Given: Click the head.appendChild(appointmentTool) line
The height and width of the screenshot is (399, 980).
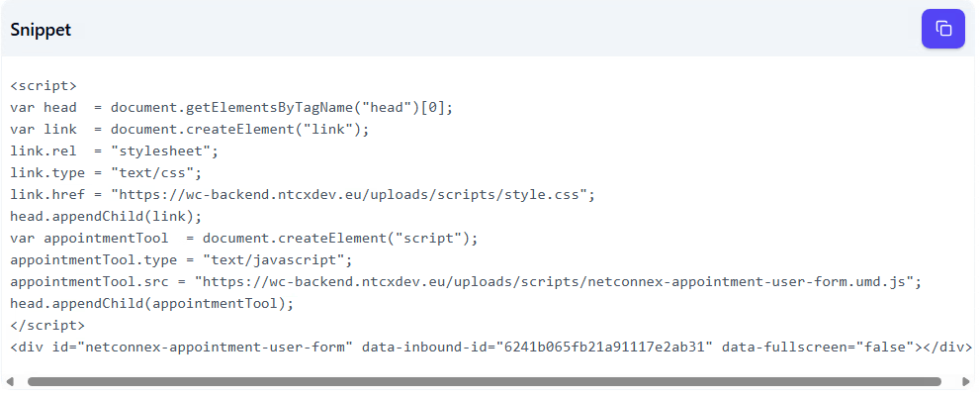Looking at the screenshot, I should pos(152,304).
